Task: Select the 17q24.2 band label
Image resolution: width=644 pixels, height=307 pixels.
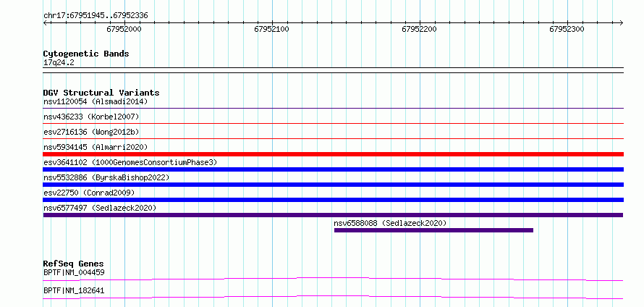Action: coord(59,63)
